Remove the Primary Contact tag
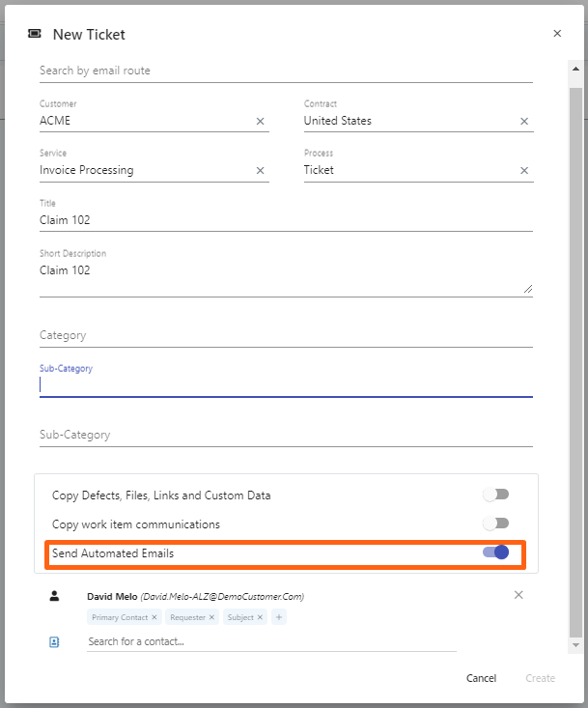Image resolution: width=588 pixels, height=708 pixels. (x=154, y=617)
